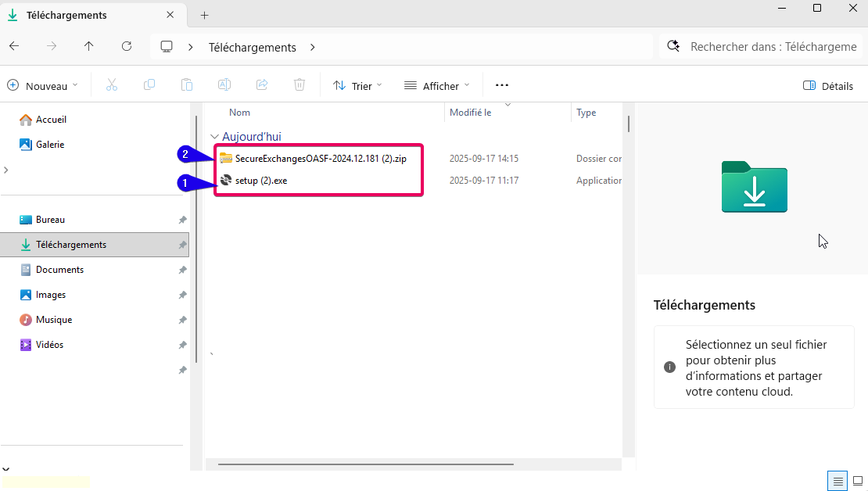Open column options chevron above Modifié le
Screen dimensions: 868x491
pyautogui.click(x=508, y=105)
